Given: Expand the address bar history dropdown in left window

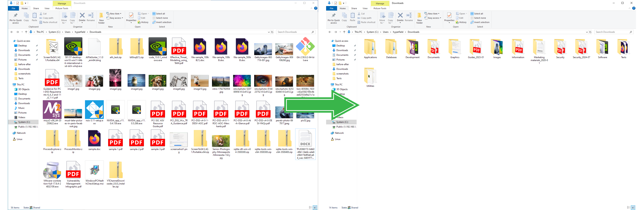Looking at the screenshot, I should click(x=269, y=32).
